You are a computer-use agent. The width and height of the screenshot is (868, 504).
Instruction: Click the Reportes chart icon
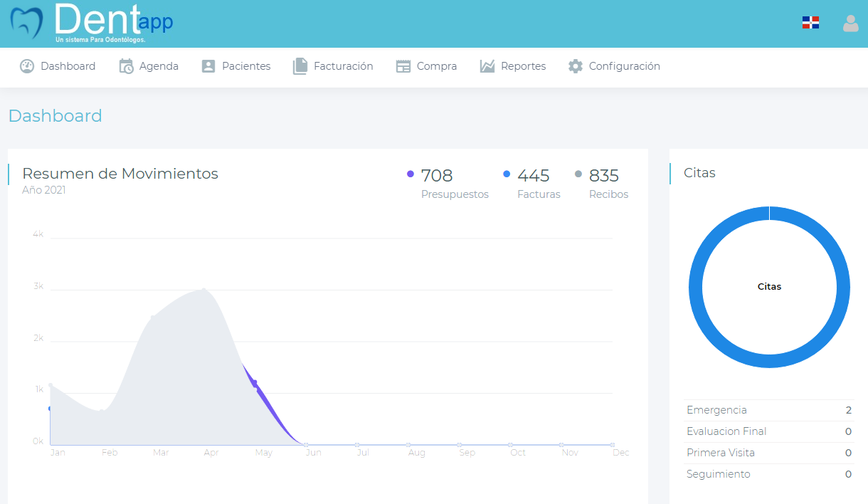(x=487, y=66)
